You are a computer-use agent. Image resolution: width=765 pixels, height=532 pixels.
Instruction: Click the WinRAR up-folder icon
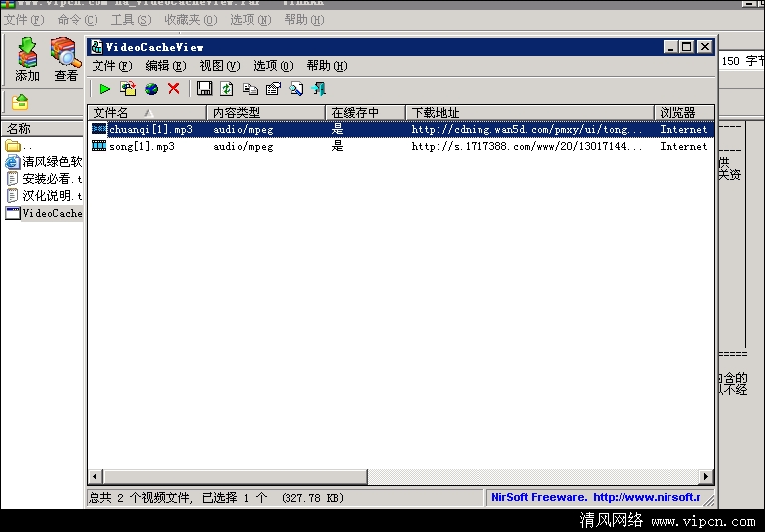[x=20, y=101]
